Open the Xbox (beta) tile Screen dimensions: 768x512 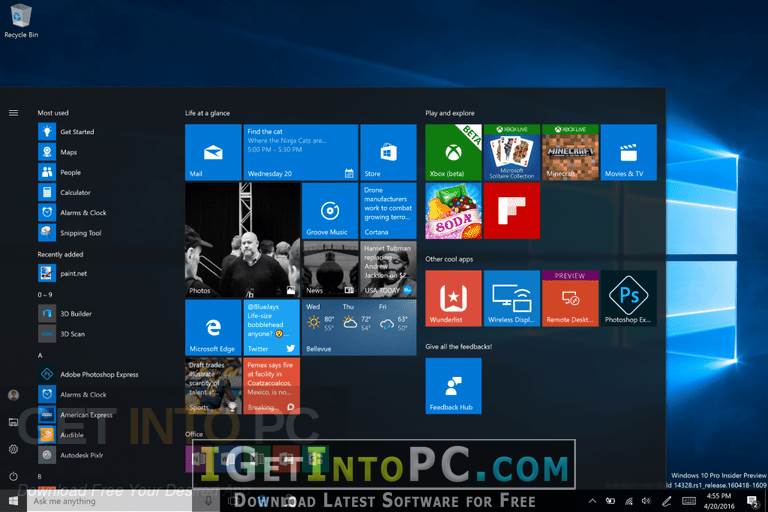[454, 152]
